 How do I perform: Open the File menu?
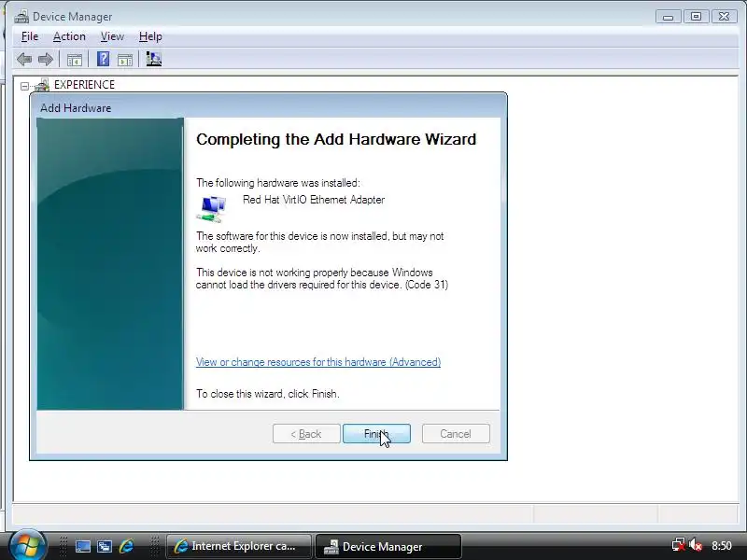point(30,36)
